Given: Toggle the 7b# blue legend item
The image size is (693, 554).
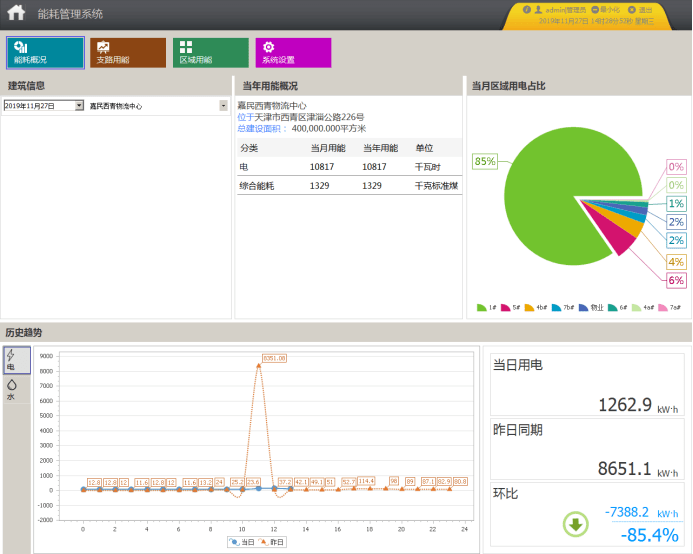Looking at the screenshot, I should pyautogui.click(x=563, y=307).
